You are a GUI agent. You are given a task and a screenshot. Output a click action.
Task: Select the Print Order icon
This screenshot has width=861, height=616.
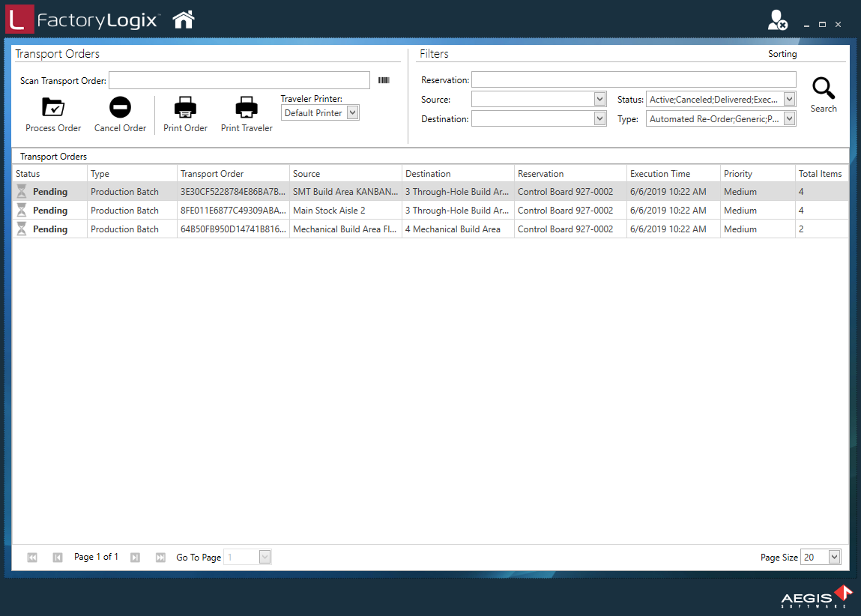pos(184,107)
